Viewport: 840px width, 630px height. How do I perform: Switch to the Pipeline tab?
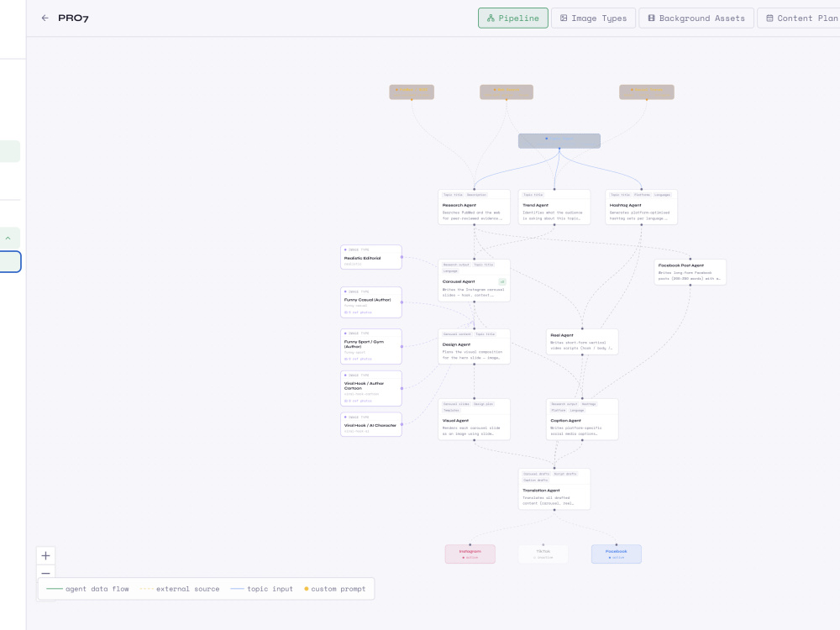[x=512, y=18]
